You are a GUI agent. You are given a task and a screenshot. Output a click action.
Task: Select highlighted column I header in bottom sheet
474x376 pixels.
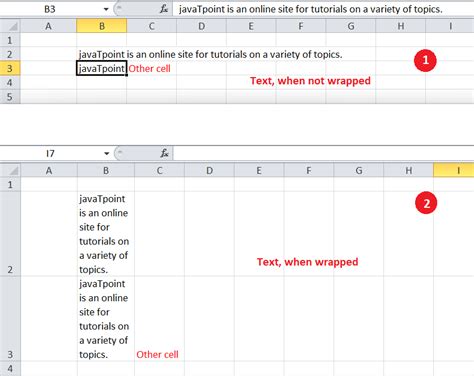point(454,170)
